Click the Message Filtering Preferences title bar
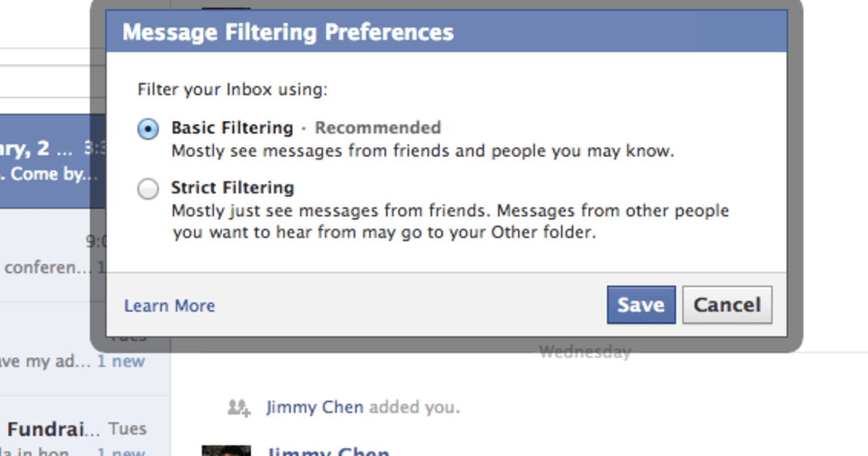Screen dimensions: 868x456 (x=446, y=32)
